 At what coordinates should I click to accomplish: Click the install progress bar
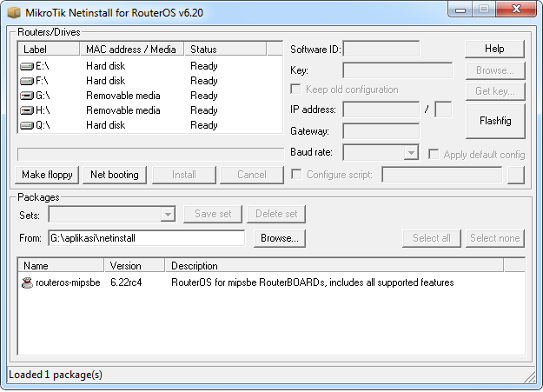tap(150, 155)
